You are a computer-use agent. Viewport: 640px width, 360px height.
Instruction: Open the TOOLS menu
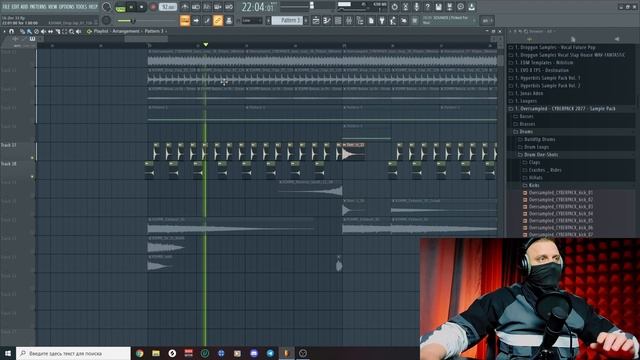81,7
